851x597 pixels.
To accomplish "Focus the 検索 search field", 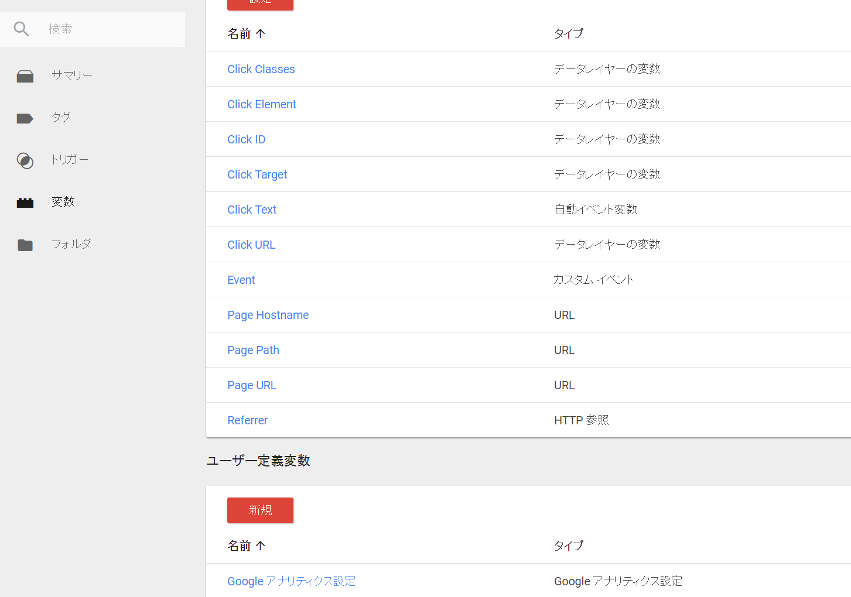I will [x=93, y=29].
